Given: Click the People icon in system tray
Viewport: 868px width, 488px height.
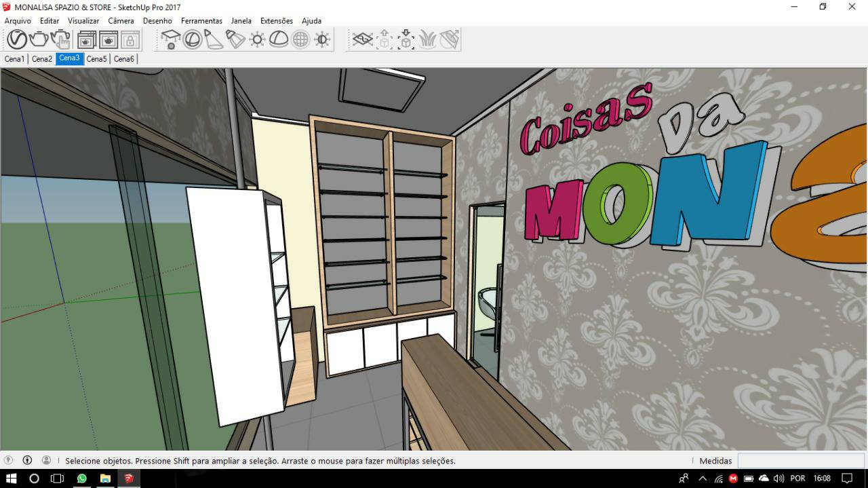Looking at the screenshot, I should click(x=684, y=478).
